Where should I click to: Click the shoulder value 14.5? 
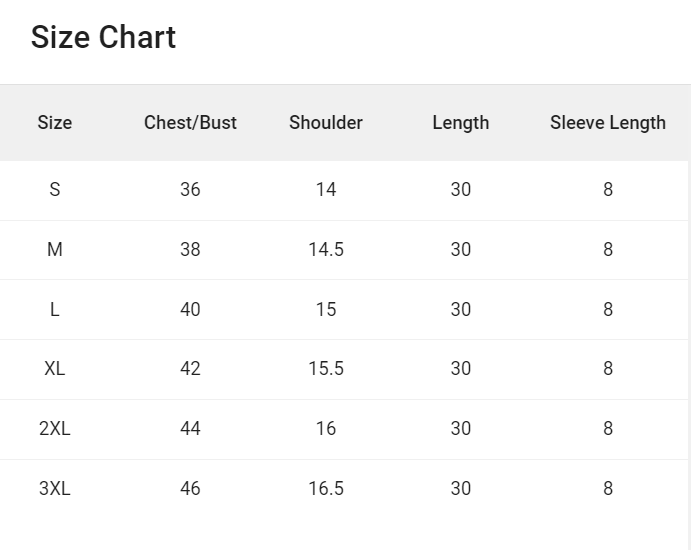(x=326, y=250)
